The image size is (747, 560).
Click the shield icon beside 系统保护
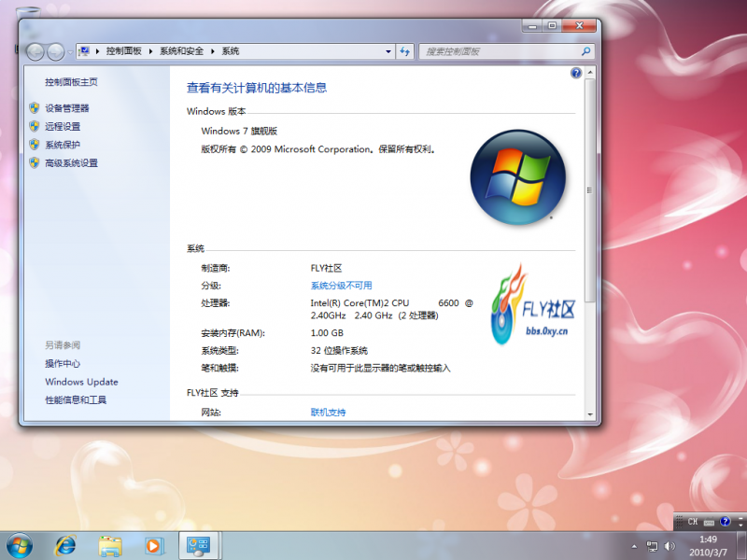34,144
